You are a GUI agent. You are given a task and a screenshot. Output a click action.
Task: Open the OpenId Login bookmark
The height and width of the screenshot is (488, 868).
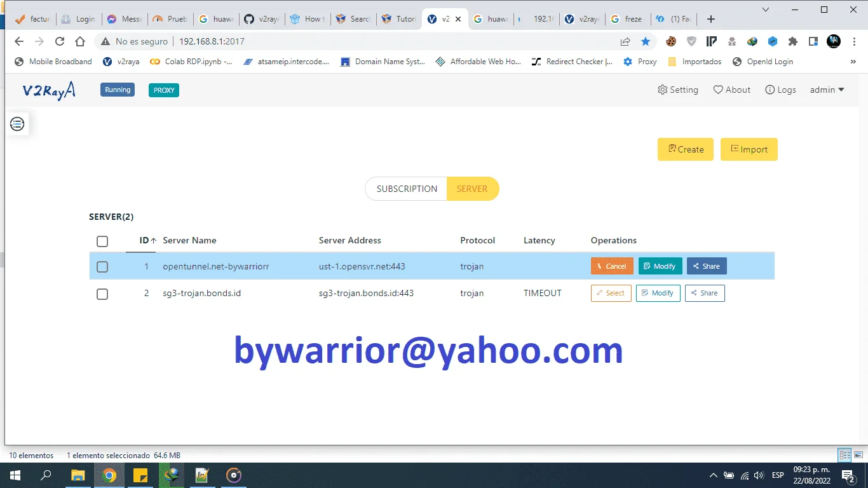click(x=763, y=62)
